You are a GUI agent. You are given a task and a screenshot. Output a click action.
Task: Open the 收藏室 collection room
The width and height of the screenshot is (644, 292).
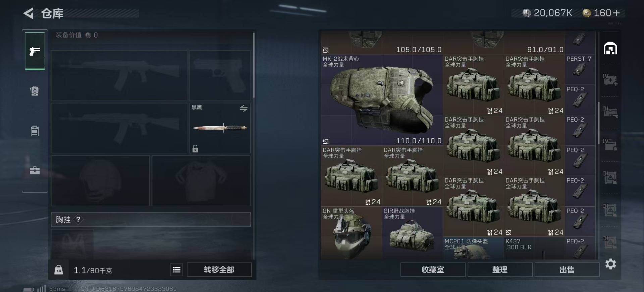(433, 270)
